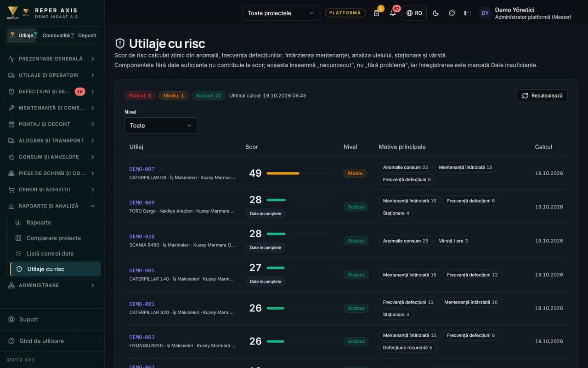Image resolution: width=588 pixels, height=368 pixels.
Task: Click the Ridicat: 0 risk chip
Action: [140, 96]
